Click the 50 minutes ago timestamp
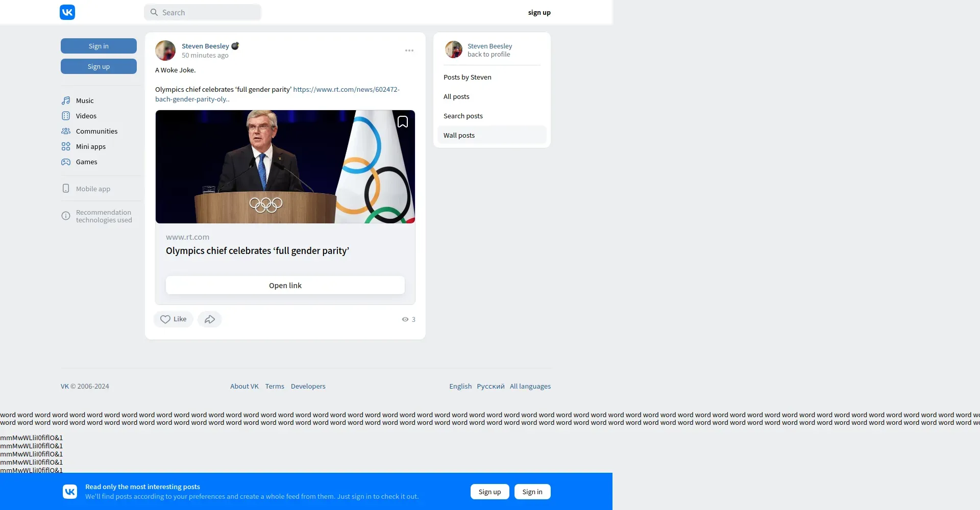The width and height of the screenshot is (980, 510). click(x=205, y=55)
